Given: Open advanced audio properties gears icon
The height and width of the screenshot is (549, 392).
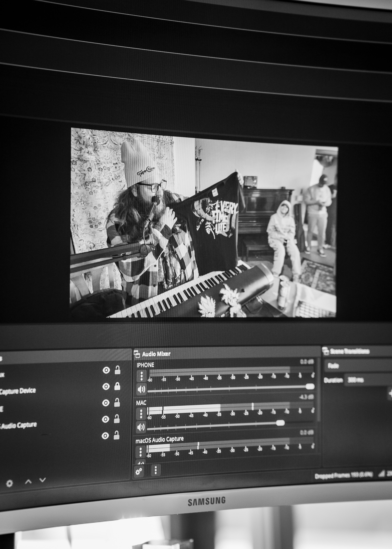Looking at the screenshot, I should pos(139,471).
